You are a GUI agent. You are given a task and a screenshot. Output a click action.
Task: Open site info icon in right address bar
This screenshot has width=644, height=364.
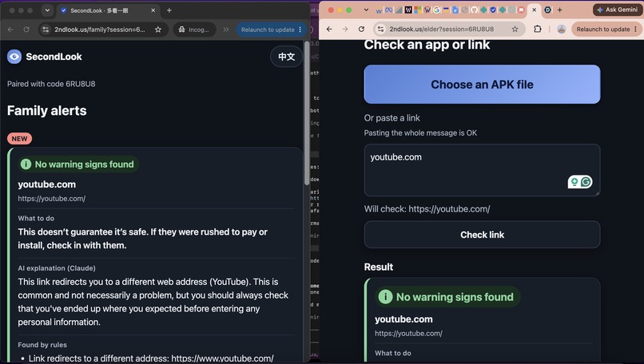pos(381,30)
